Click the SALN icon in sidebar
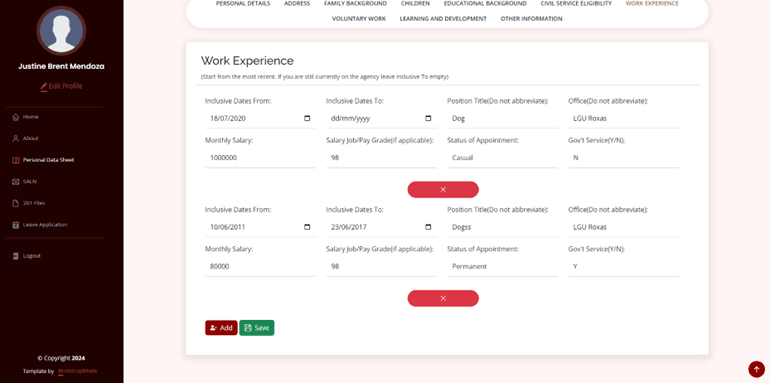770x383 pixels. 15,182
